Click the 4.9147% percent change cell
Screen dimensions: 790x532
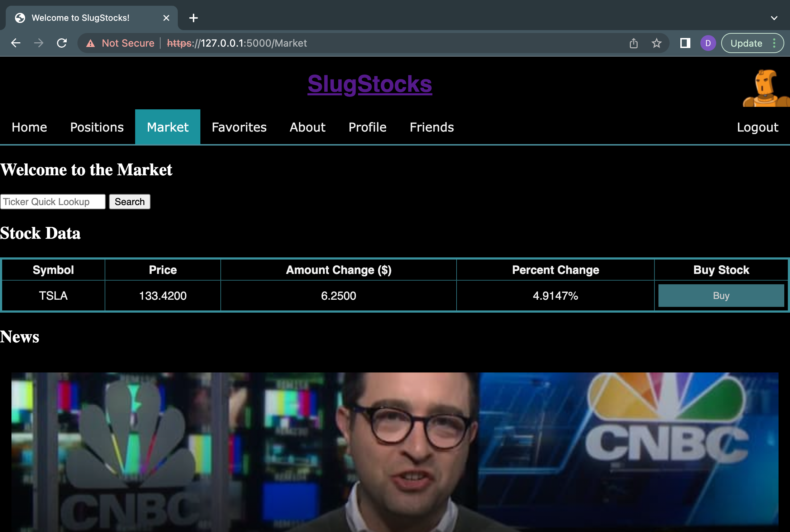click(x=555, y=296)
